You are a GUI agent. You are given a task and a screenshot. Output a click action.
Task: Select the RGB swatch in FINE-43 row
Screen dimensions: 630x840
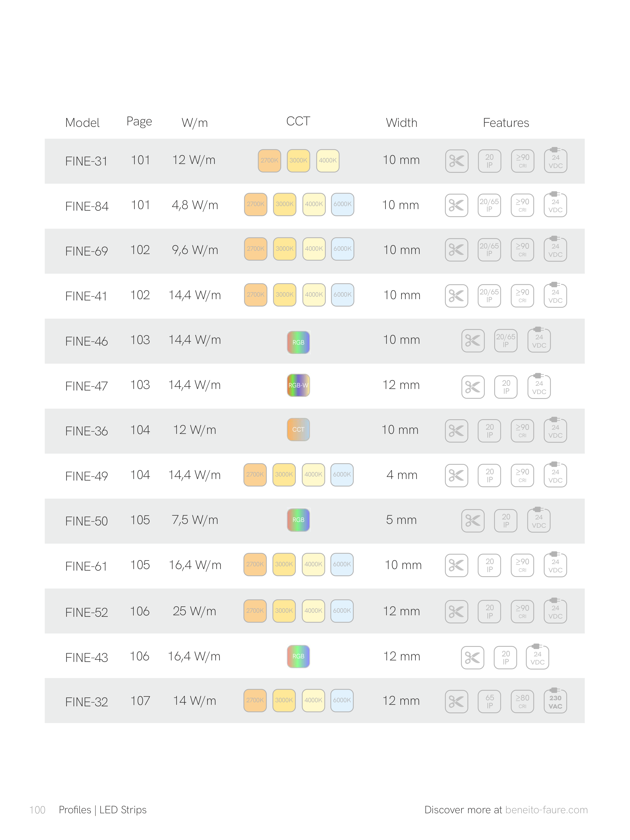298,656
